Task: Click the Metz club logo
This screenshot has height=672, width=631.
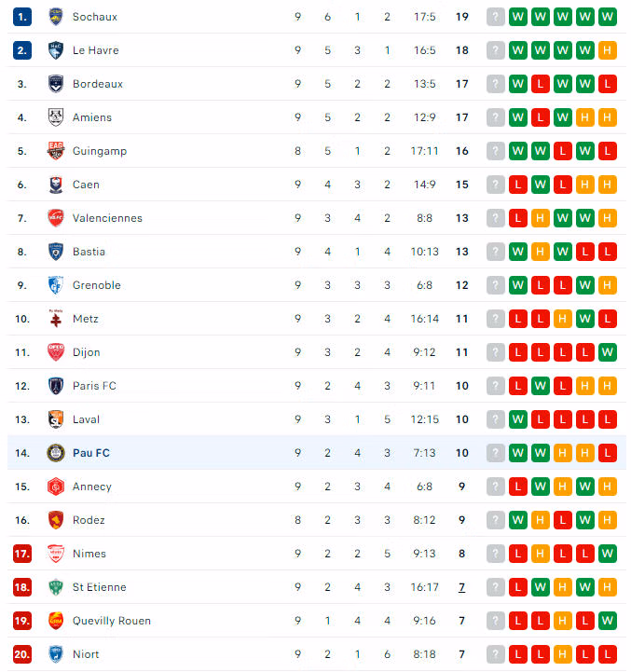Action: tap(56, 319)
